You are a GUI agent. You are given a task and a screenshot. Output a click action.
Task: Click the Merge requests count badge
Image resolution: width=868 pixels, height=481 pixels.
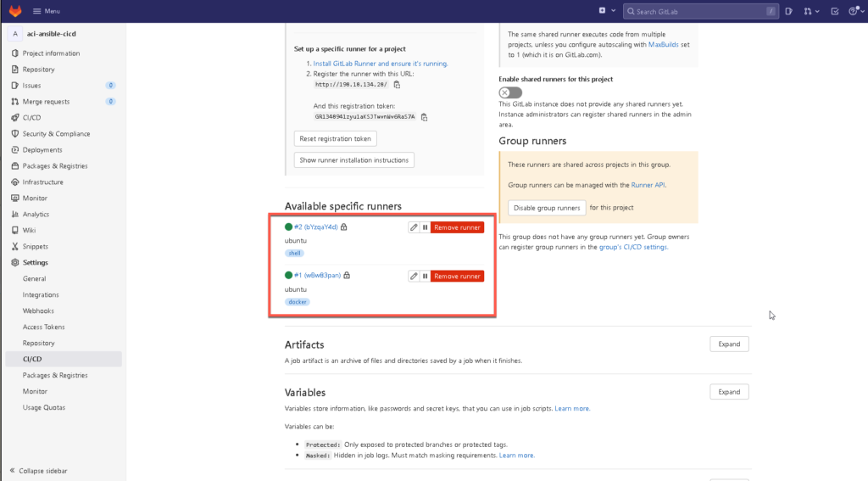pos(111,102)
